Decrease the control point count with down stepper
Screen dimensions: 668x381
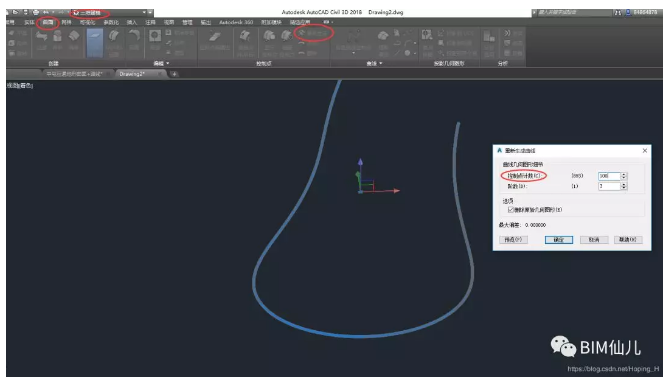(624, 178)
